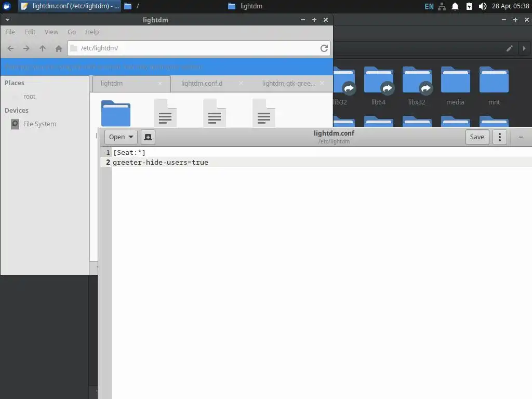Open the volume control icon
The image size is (532, 399).
click(483, 6)
